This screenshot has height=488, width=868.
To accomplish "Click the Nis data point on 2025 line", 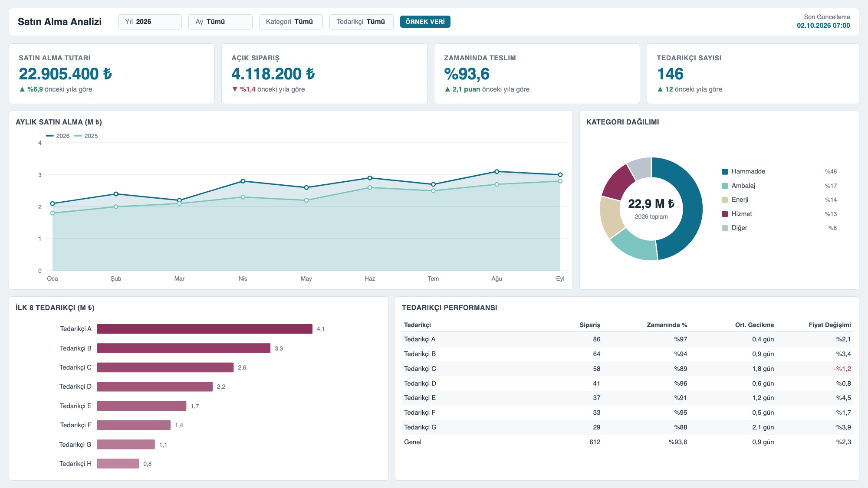I will [x=243, y=197].
